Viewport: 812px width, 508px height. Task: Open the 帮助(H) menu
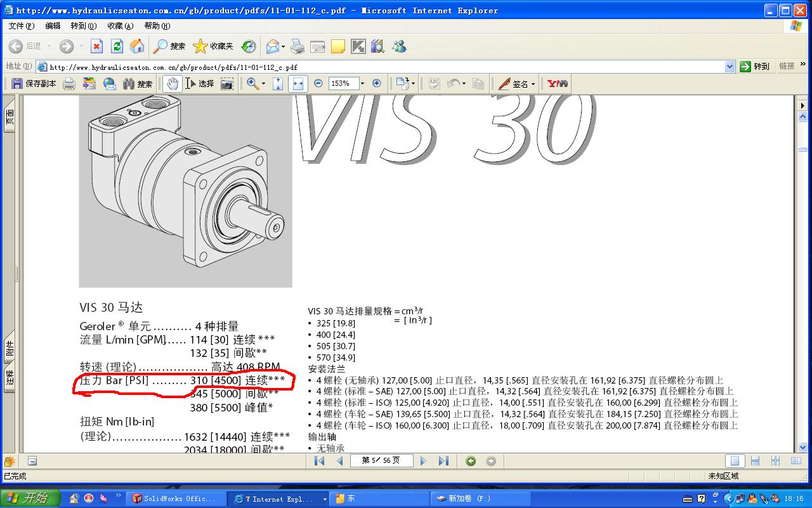pyautogui.click(x=157, y=26)
